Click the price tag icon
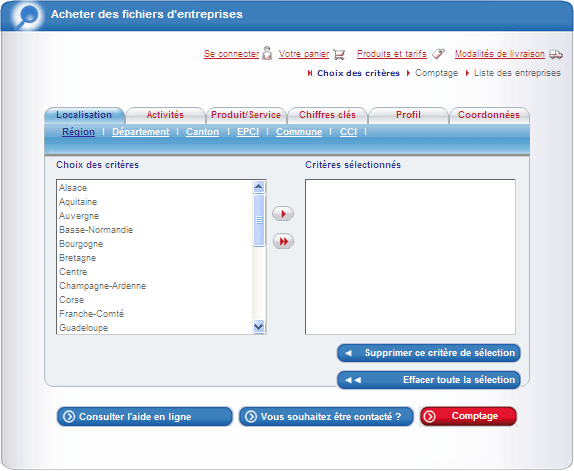 point(438,54)
